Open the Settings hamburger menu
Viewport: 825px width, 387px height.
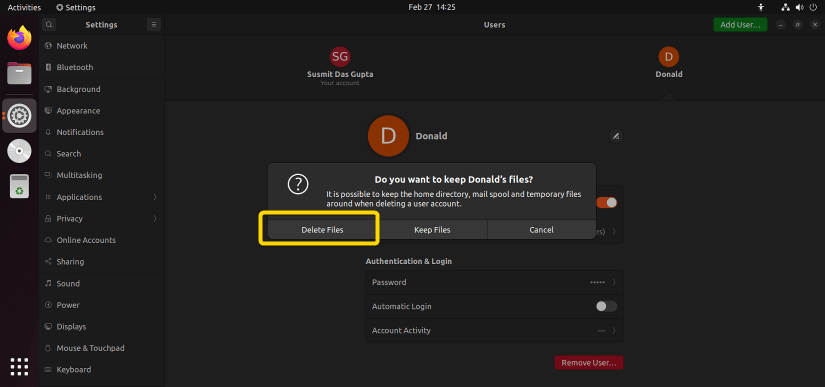[154, 24]
